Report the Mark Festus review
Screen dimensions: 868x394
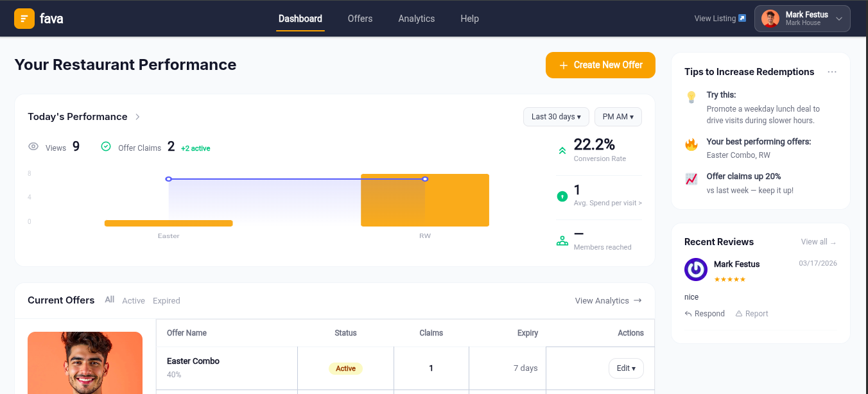point(752,314)
